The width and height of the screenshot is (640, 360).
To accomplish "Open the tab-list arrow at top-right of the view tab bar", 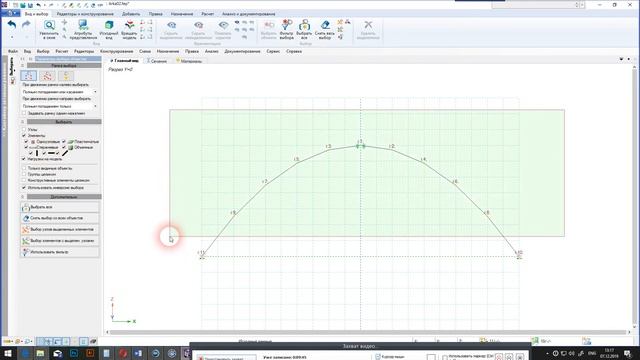I will (x=621, y=59).
